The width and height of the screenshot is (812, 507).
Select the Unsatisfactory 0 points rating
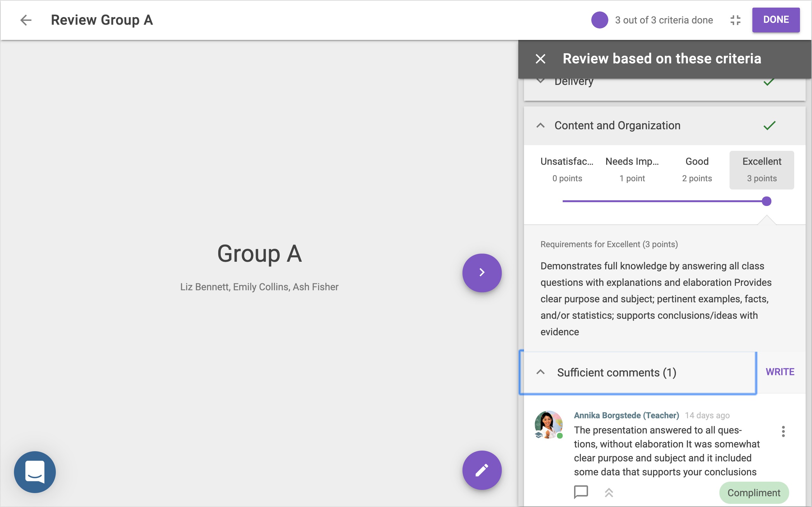coord(567,170)
